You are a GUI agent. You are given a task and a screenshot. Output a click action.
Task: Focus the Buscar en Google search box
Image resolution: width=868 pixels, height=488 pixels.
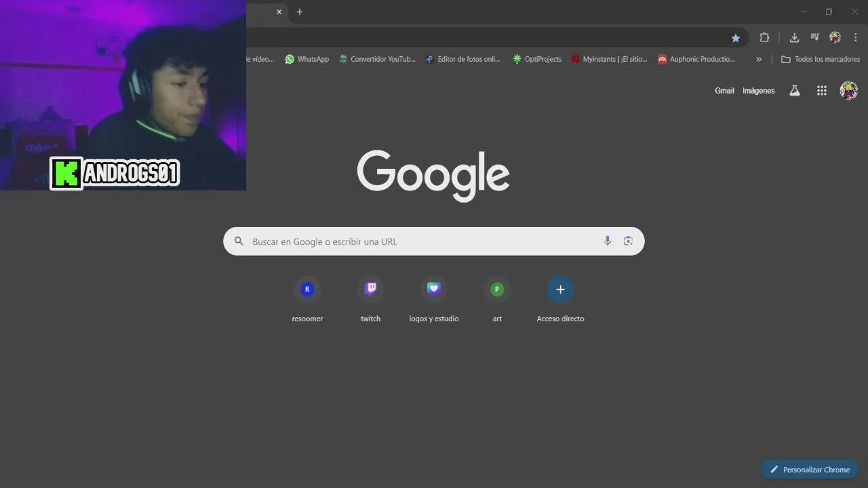point(434,241)
